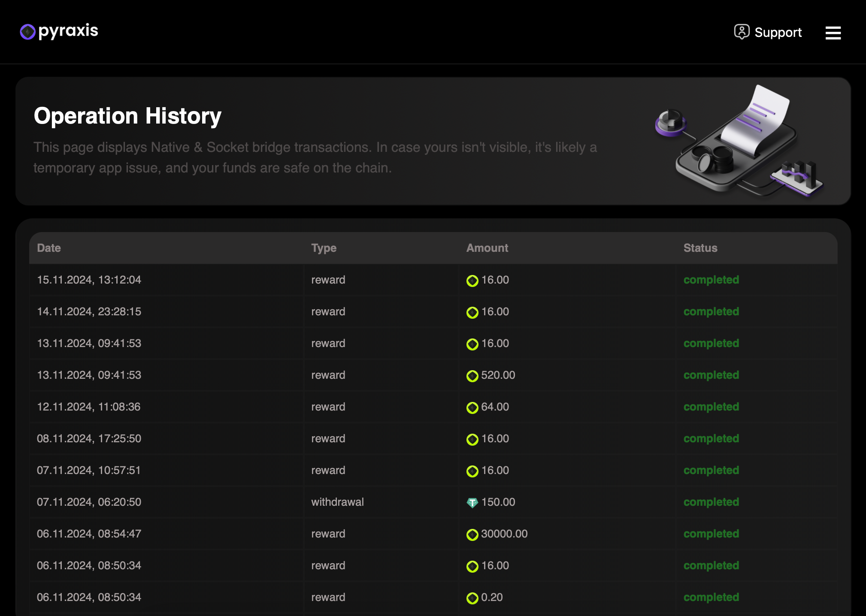
Task: Click the Tether icon next to 150.00
Action: (x=472, y=503)
